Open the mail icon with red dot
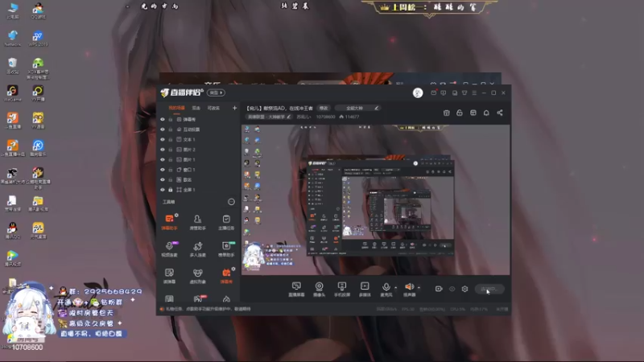This screenshot has width=644, height=362. [433, 93]
